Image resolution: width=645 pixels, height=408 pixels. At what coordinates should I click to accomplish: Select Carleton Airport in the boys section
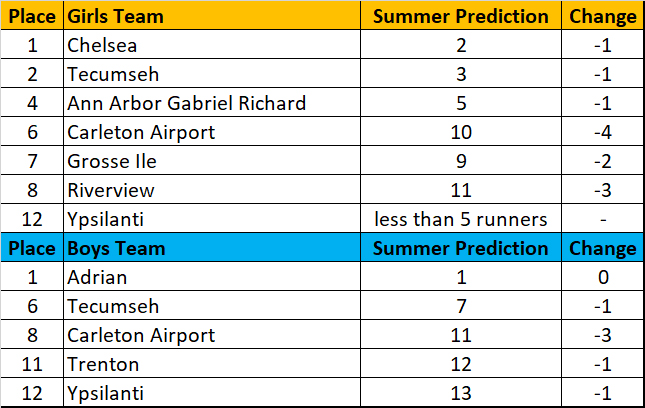210,336
